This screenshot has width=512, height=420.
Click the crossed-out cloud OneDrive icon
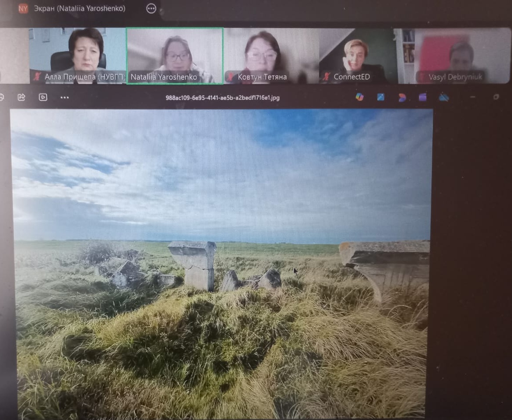pos(444,97)
